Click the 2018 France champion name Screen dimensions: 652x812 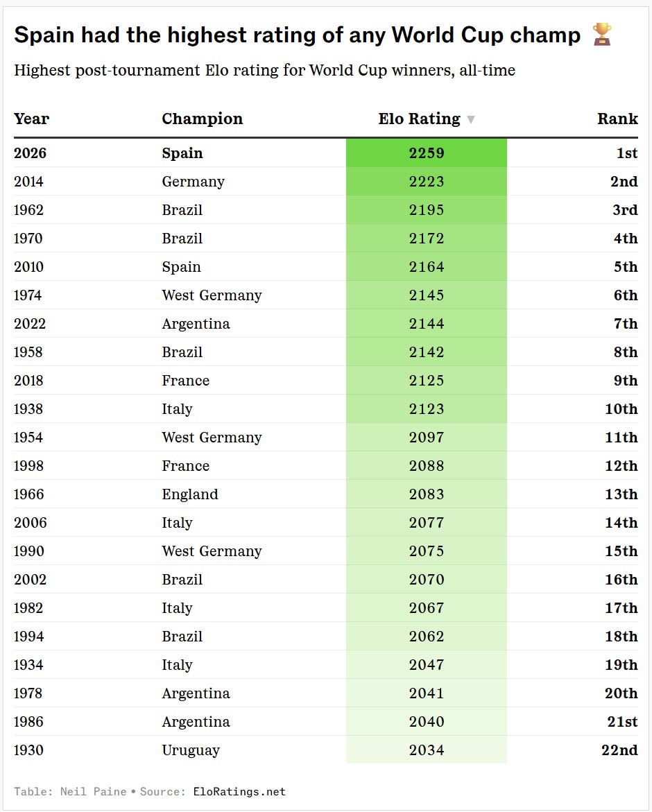click(185, 381)
